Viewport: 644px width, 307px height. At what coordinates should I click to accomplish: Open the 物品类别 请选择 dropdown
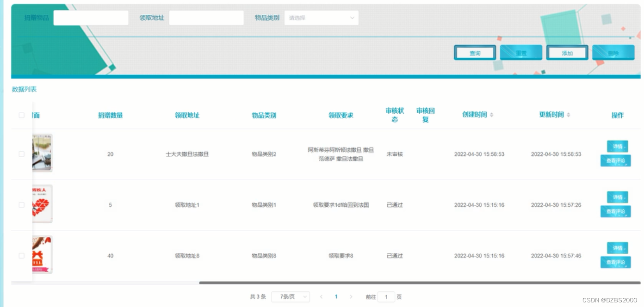coord(322,18)
